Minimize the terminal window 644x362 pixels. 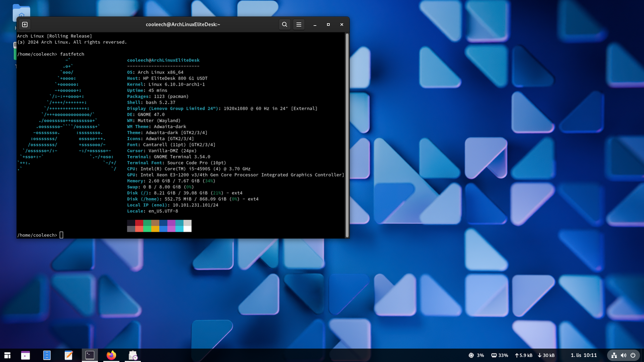coord(314,24)
